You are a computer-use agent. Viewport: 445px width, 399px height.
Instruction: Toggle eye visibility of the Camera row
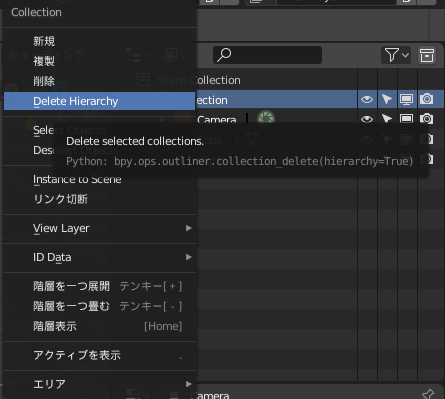point(367,119)
